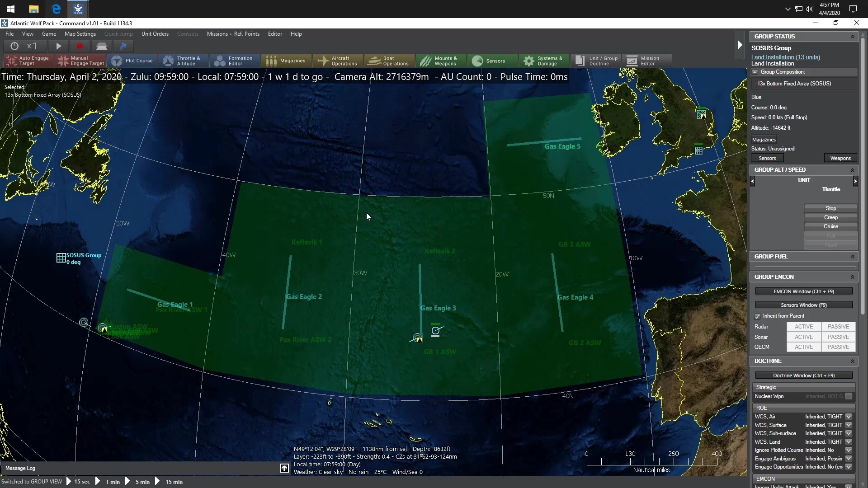
Task: Open Auto Engage Target tool
Action: pos(29,61)
